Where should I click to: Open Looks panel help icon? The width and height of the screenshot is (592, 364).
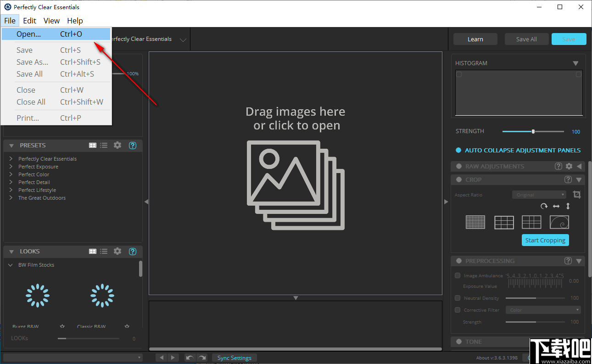pyautogui.click(x=133, y=252)
